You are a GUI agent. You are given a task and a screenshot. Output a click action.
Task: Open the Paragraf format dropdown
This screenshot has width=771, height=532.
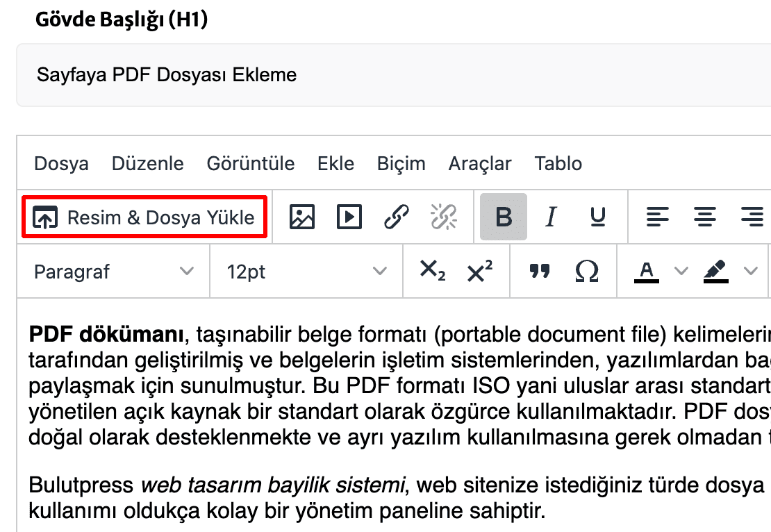point(111,272)
